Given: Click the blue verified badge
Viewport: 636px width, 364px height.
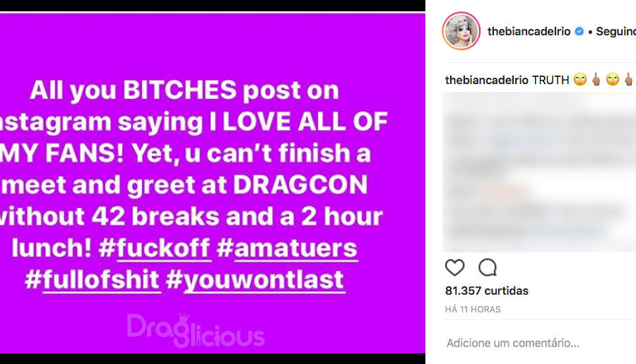Looking at the screenshot, I should pos(579,31).
